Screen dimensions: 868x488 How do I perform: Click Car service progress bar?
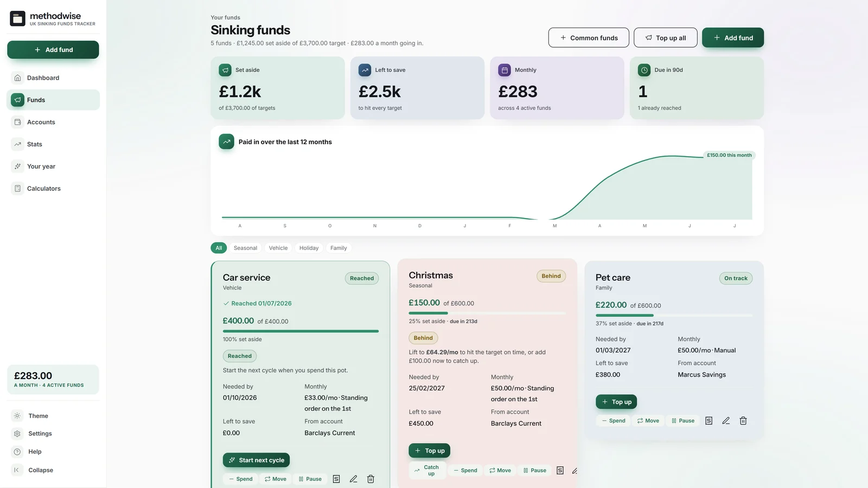pos(301,331)
